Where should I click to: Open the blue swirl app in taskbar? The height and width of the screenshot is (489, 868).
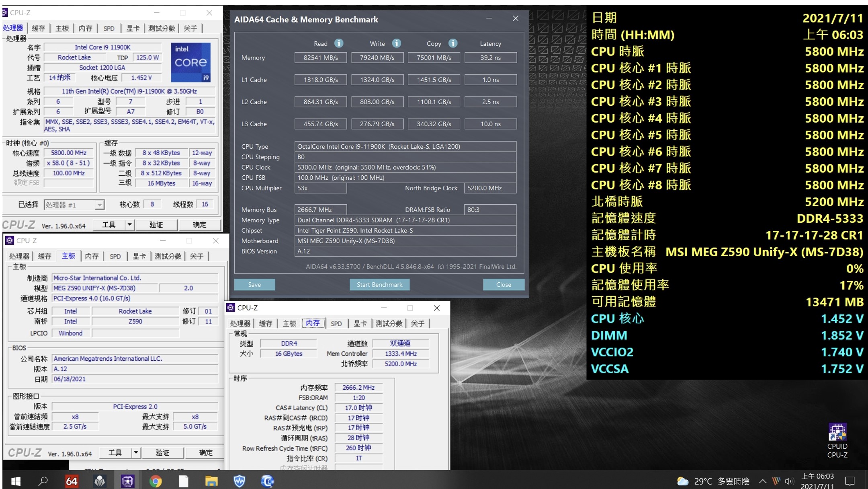(x=268, y=481)
